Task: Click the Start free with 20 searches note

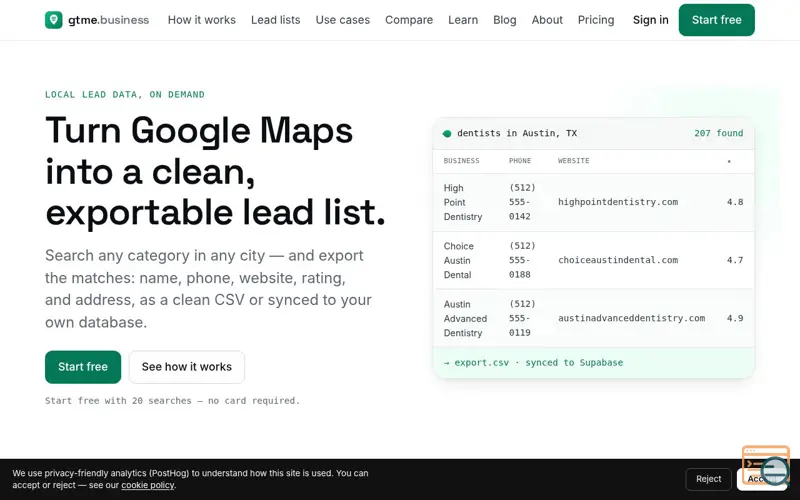Action: [172, 401]
